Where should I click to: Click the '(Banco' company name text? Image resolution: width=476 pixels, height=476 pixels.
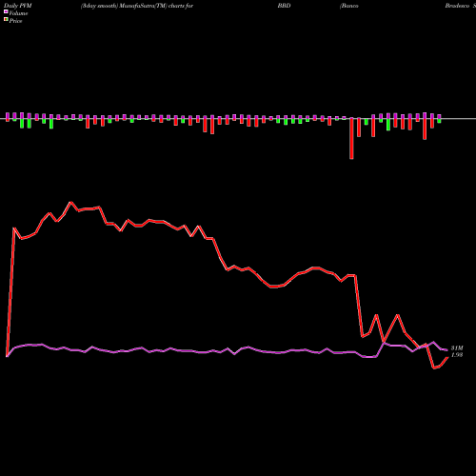point(349,6)
